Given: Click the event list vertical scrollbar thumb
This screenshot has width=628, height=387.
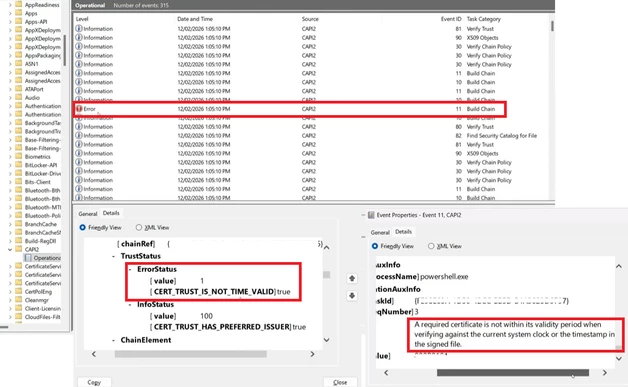Looking at the screenshot, I should tap(552, 26).
